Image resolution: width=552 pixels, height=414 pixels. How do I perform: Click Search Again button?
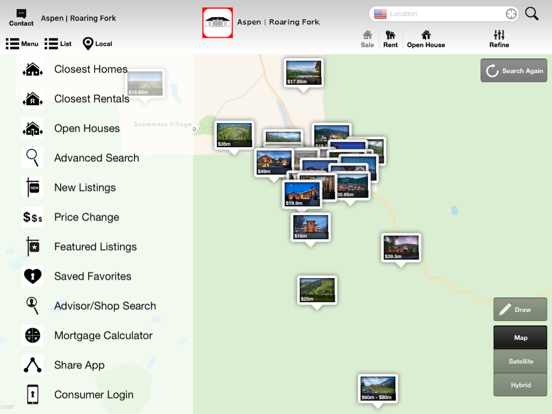coord(514,70)
